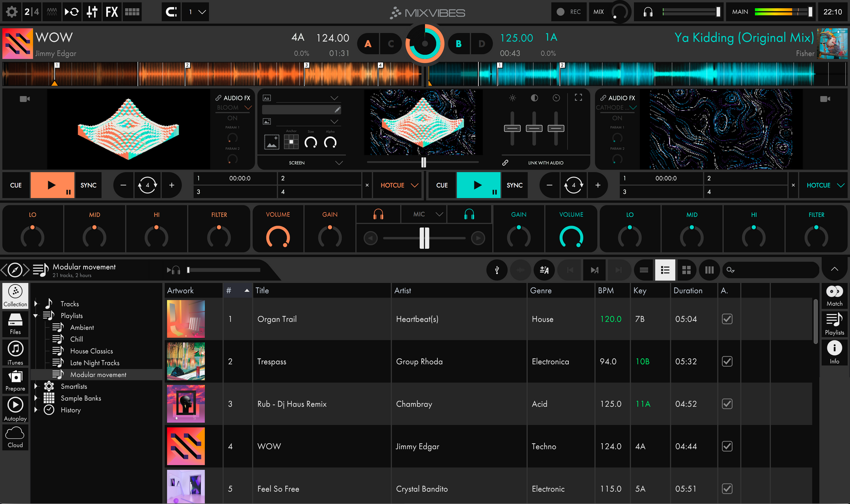Expand the Smartlists tree item
The height and width of the screenshot is (504, 850).
[x=37, y=386]
